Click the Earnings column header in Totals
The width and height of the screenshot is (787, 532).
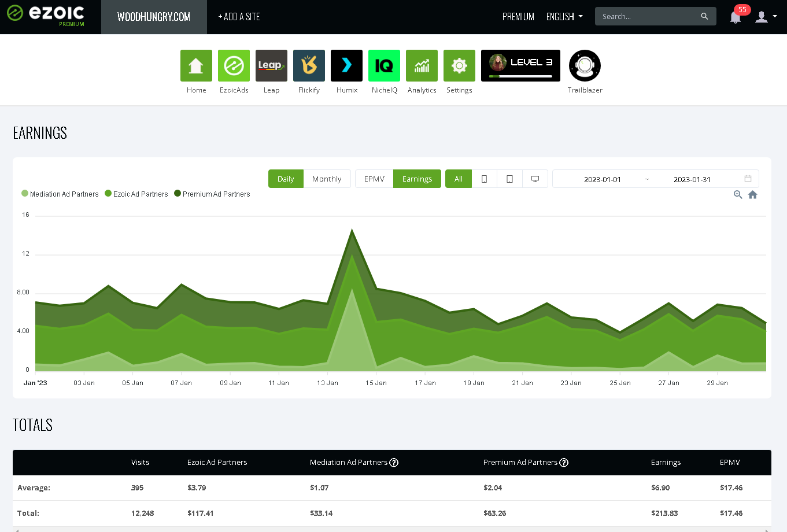(x=666, y=463)
